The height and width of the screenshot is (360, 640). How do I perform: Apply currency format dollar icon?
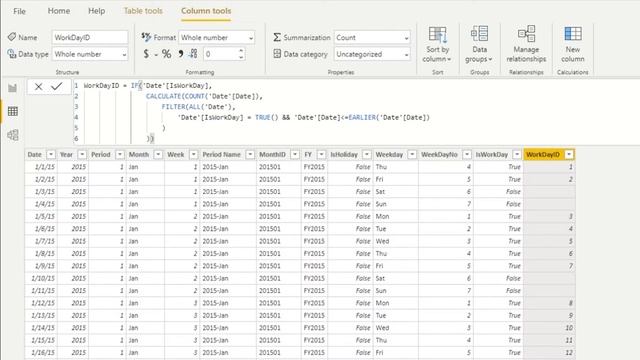(x=146, y=54)
